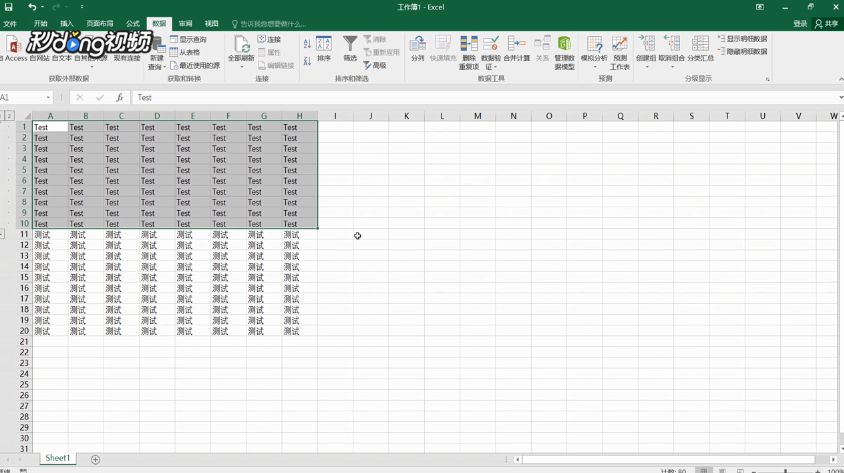Expand the formula bar
Screen dimensions: 844x473
(840, 97)
